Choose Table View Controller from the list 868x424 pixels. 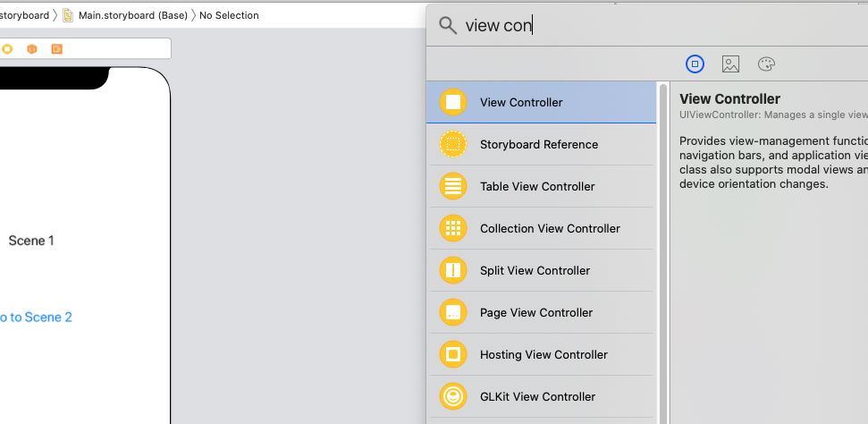pos(536,186)
